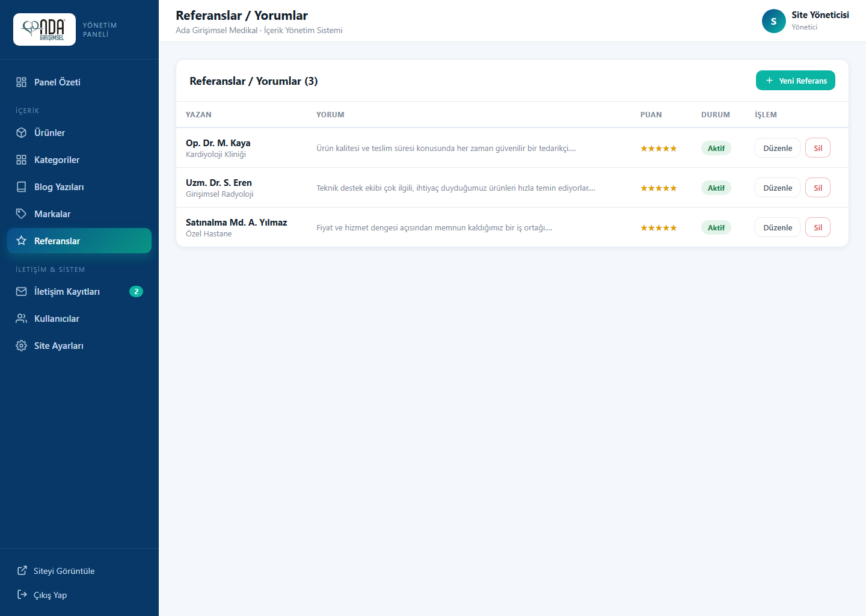Select the Referanslar menu item
Screen dimensions: 866x616
(x=79, y=241)
